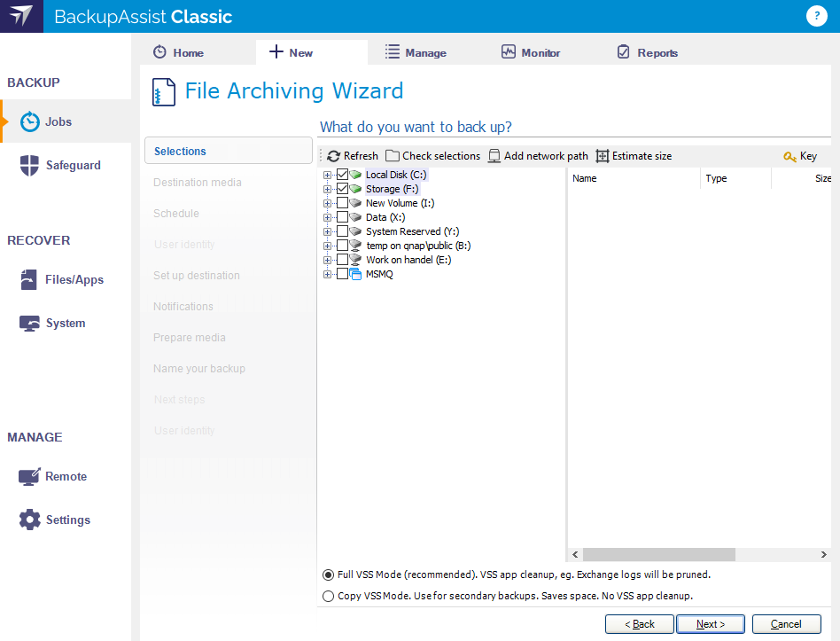Expand the System Reserved (Y:) tree node
This screenshot has height=641, width=840.
click(x=327, y=232)
